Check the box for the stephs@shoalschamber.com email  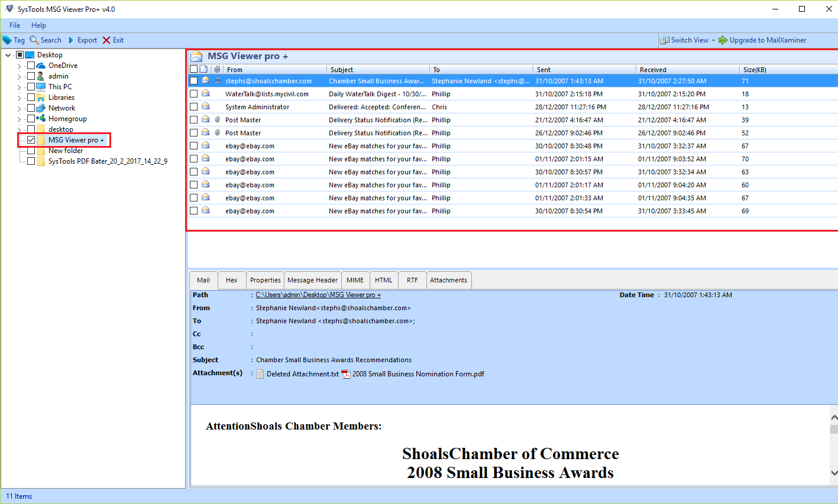193,80
